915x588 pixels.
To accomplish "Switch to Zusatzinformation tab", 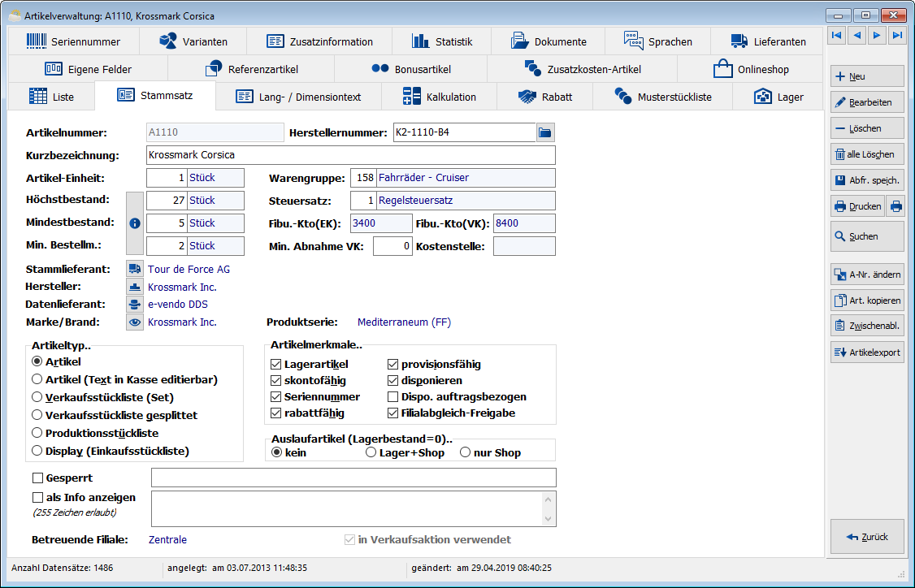I will [x=319, y=41].
